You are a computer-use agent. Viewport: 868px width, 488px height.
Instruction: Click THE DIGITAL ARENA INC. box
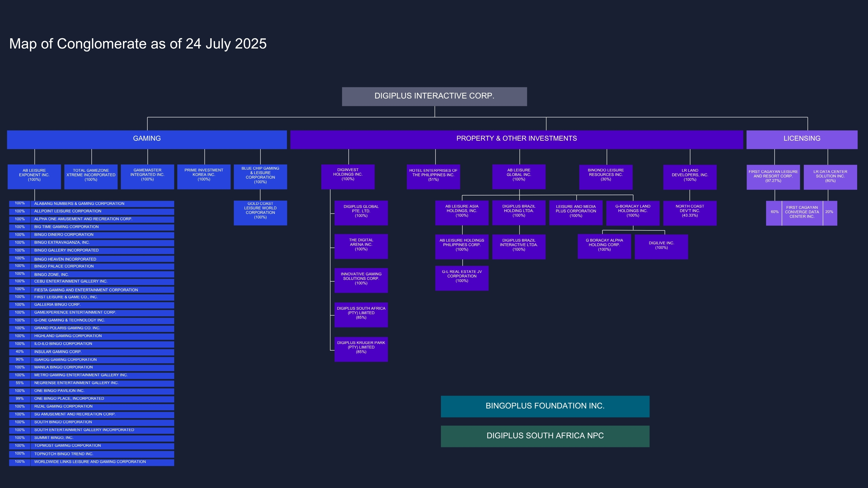coord(361,246)
